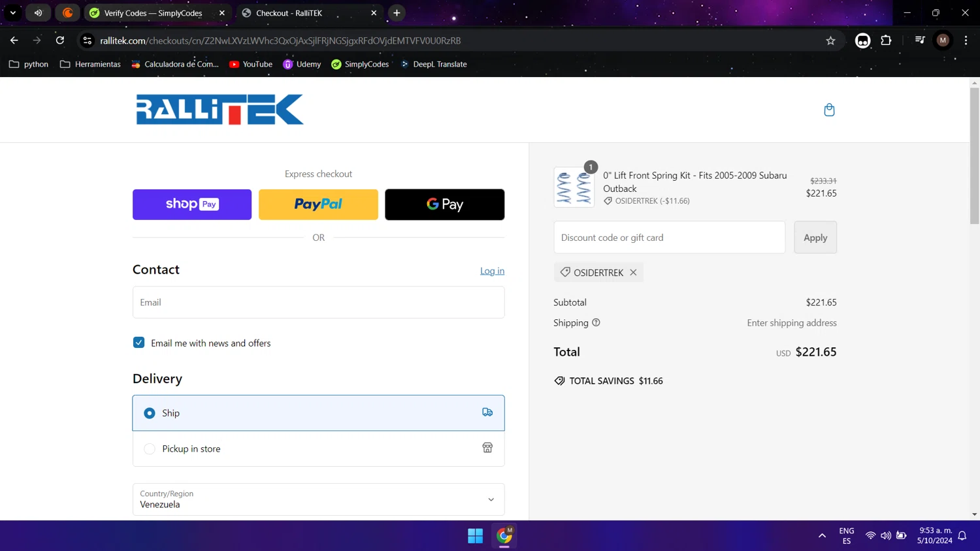
Task: Uncheck Email me with news and offers
Action: coord(139,343)
